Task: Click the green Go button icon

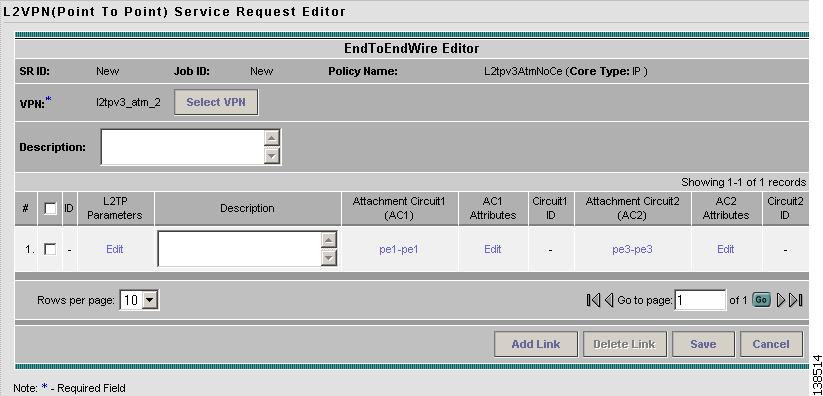Action: pos(762,300)
